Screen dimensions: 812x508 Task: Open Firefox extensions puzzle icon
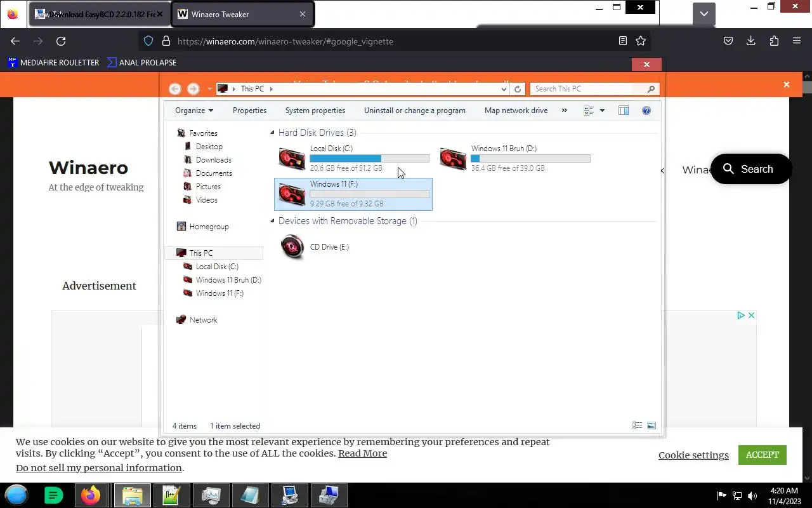click(x=774, y=41)
